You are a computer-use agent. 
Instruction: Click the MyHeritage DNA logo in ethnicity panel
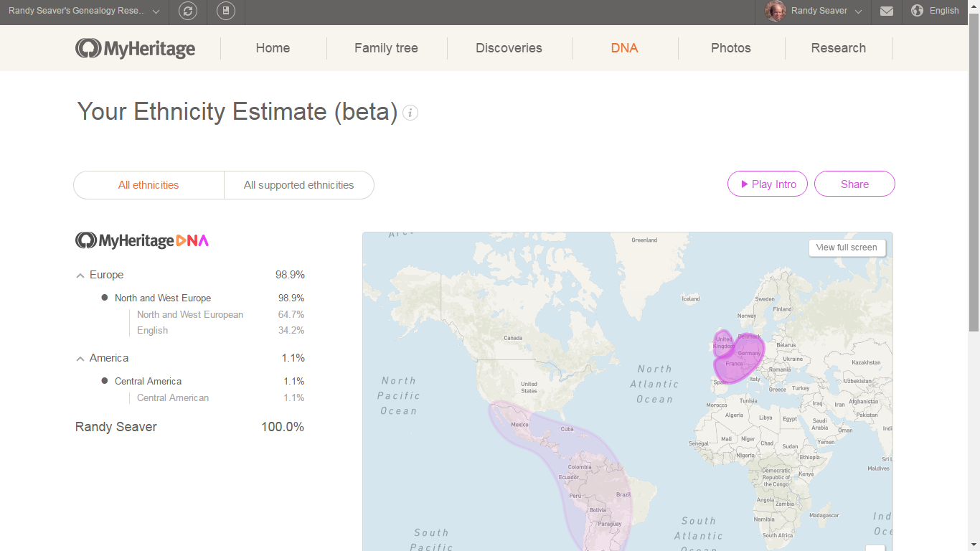coord(142,240)
